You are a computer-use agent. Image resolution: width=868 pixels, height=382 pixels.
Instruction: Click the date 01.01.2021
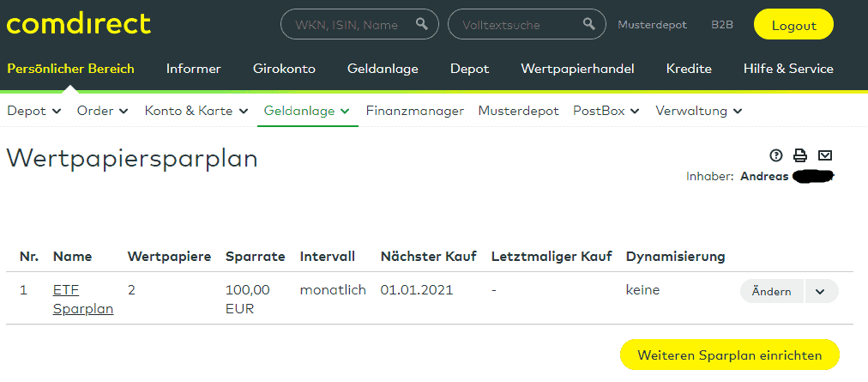click(x=417, y=290)
